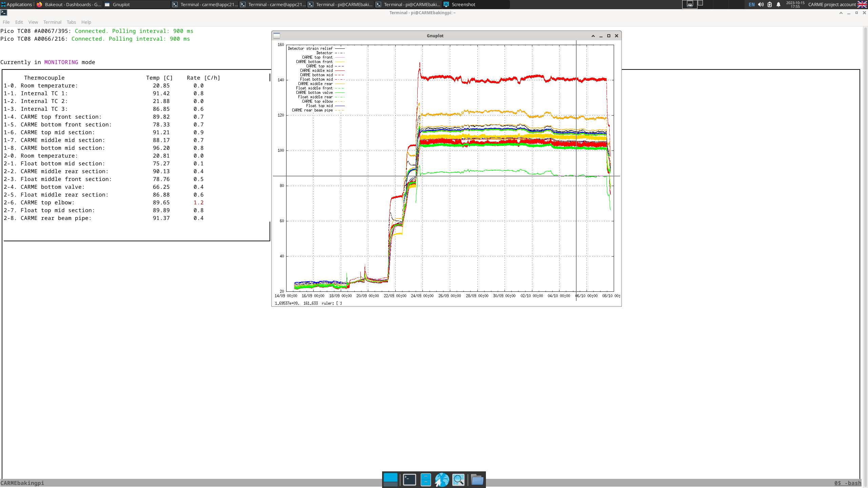Toggle the Detector strain relief legend entry

coord(310,48)
